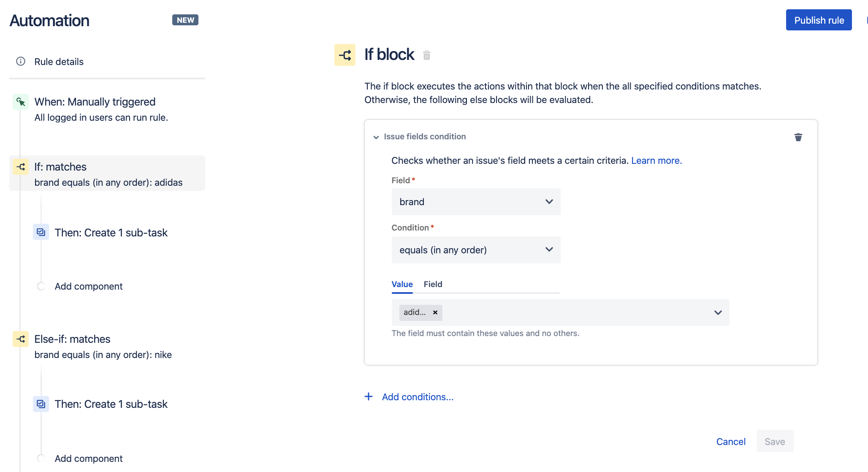868x472 pixels.
Task: Remove the Issue fields condition via trash icon
Action: (x=798, y=137)
